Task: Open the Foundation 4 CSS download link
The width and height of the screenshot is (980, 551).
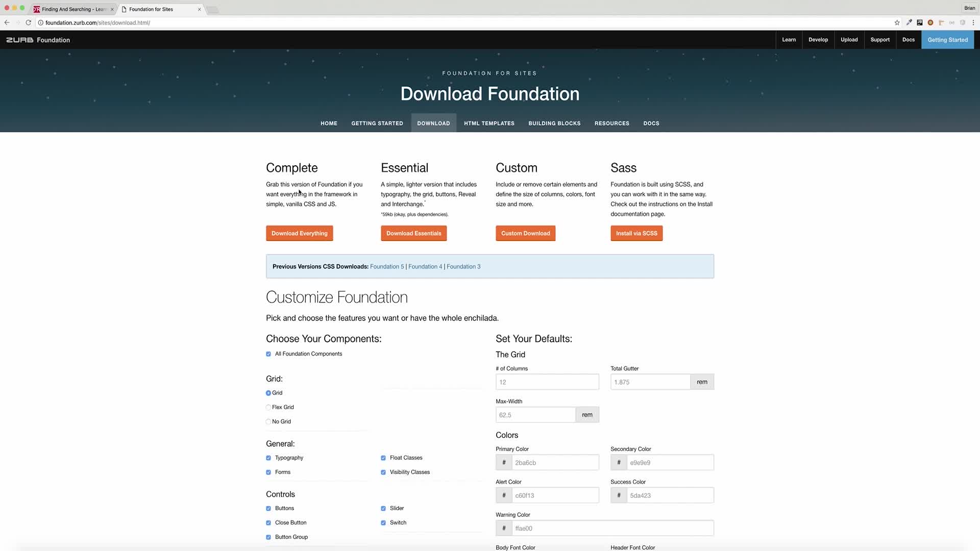Action: click(x=425, y=267)
